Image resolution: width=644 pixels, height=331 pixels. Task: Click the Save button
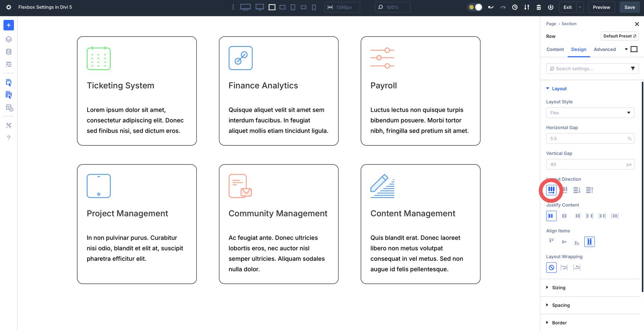pyautogui.click(x=629, y=7)
